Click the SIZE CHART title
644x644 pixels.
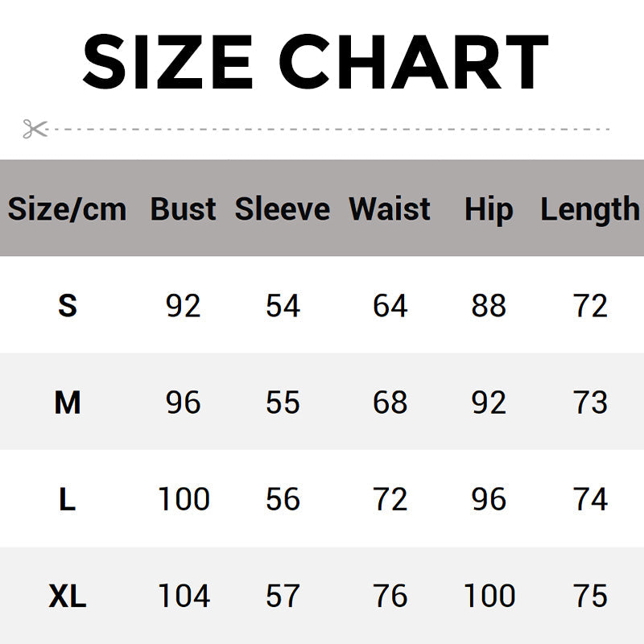pyautogui.click(x=316, y=62)
